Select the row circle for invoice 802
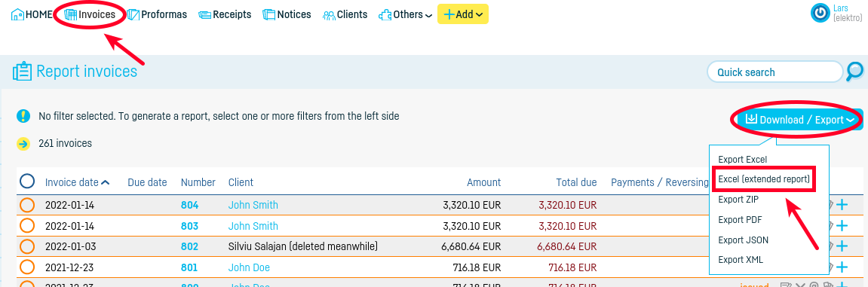Image resolution: width=868 pixels, height=287 pixels. (27, 246)
